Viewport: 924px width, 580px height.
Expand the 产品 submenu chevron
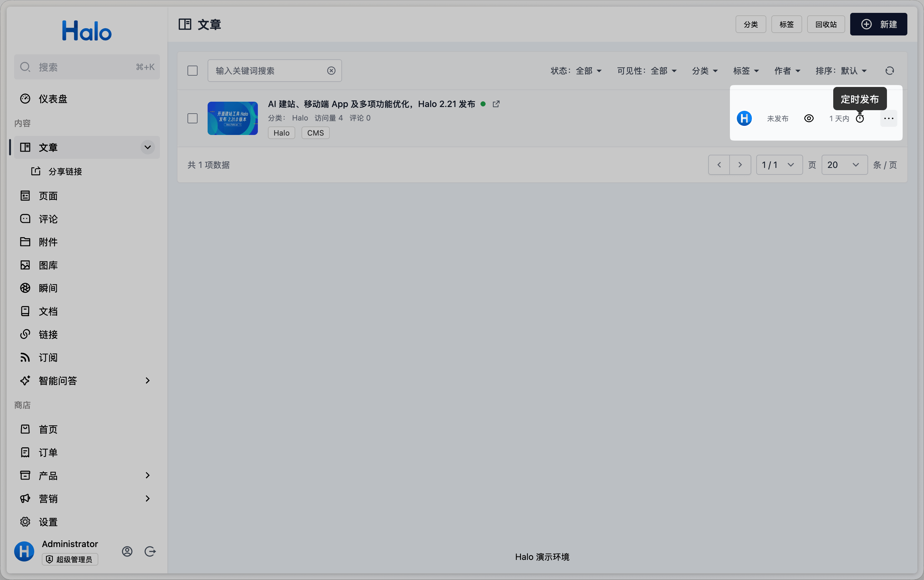tap(147, 475)
